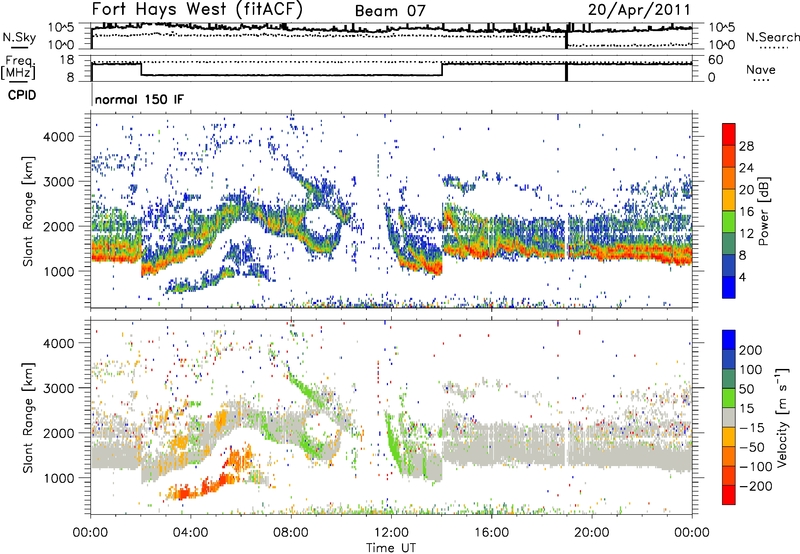
Task: Click the 'Power [dB]' colorbar label
Action: pos(763,211)
